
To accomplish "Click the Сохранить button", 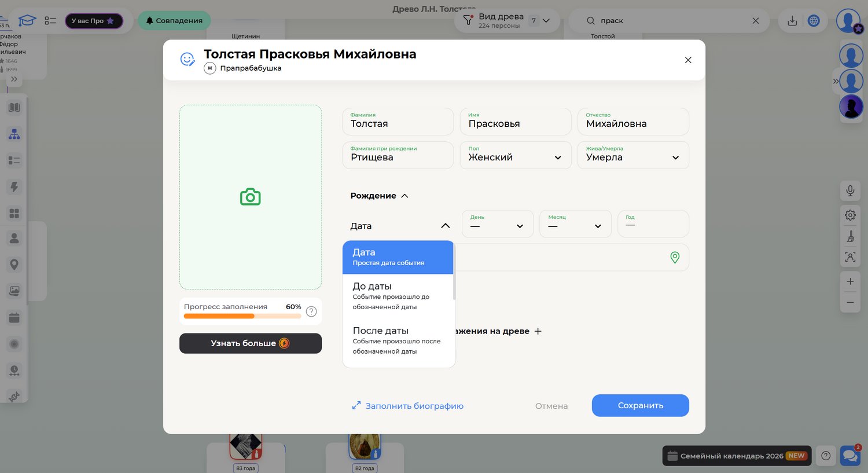I will (x=640, y=405).
